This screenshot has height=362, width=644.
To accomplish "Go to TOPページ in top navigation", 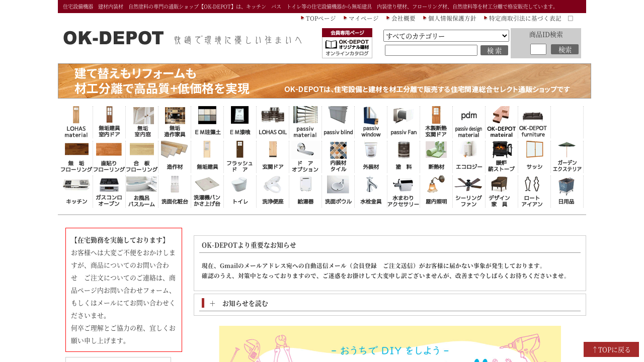I will 320,18.
